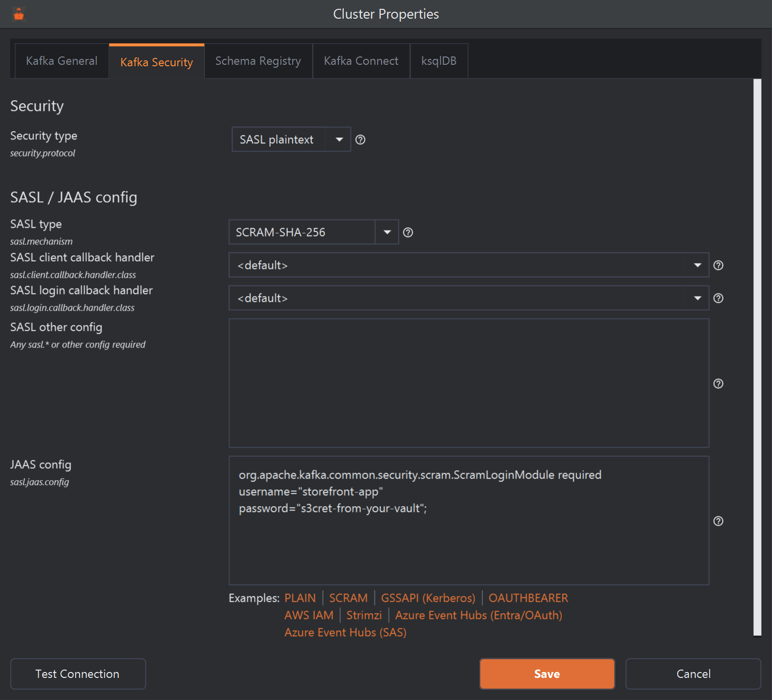Click the security.protocol property label
This screenshot has width=772, height=700.
pos(43,153)
